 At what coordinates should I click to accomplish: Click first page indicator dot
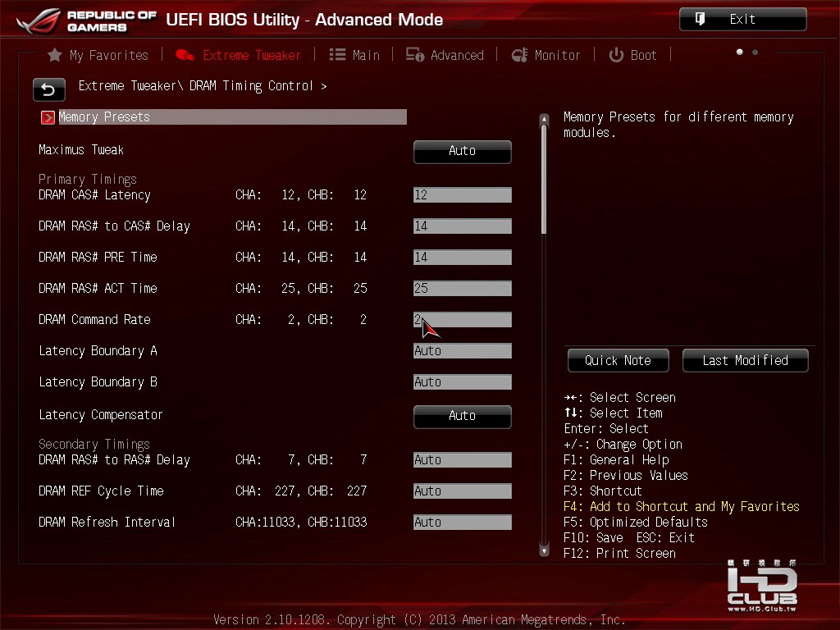click(x=739, y=52)
